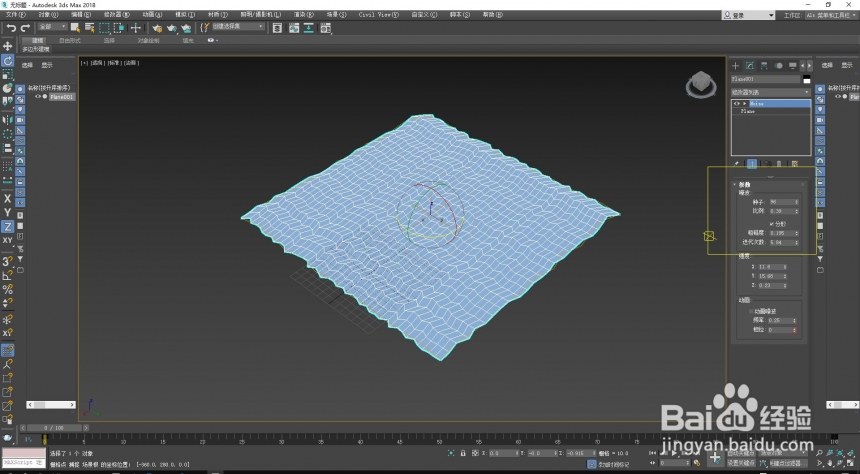Restrict transform to X axis
The height and width of the screenshot is (474, 860).
click(x=8, y=199)
